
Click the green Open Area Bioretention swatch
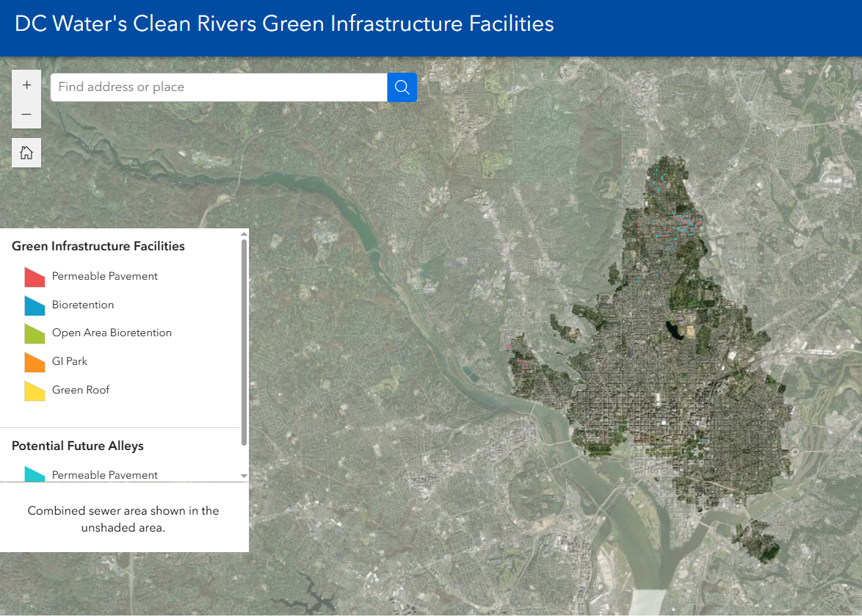(x=35, y=333)
